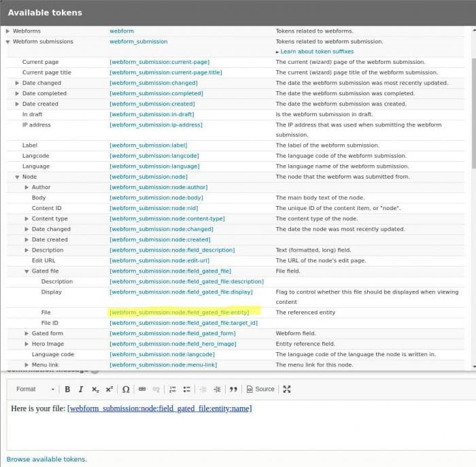This screenshot has width=476, height=467.
Task: Insert the node:edit-url token
Action: (159, 260)
